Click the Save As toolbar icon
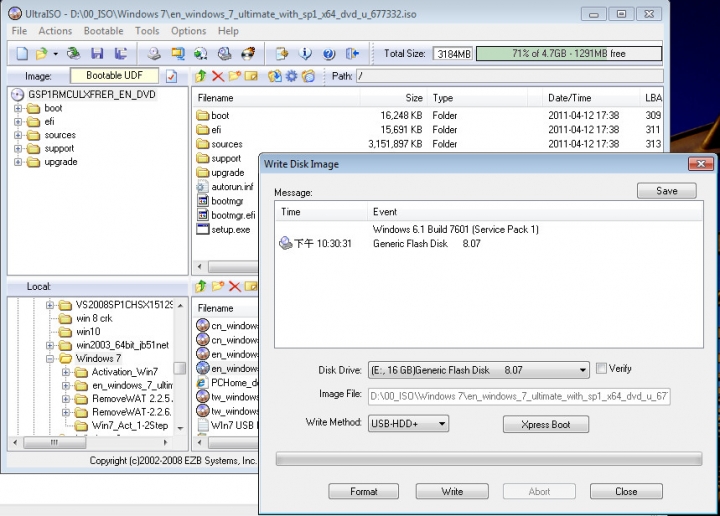 (x=121, y=54)
